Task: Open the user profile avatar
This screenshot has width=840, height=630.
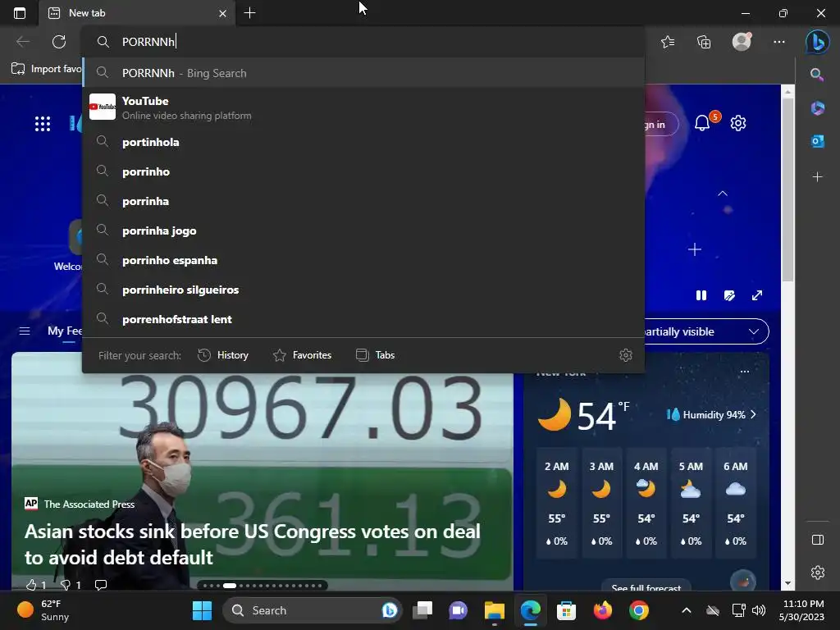Action: (x=742, y=41)
